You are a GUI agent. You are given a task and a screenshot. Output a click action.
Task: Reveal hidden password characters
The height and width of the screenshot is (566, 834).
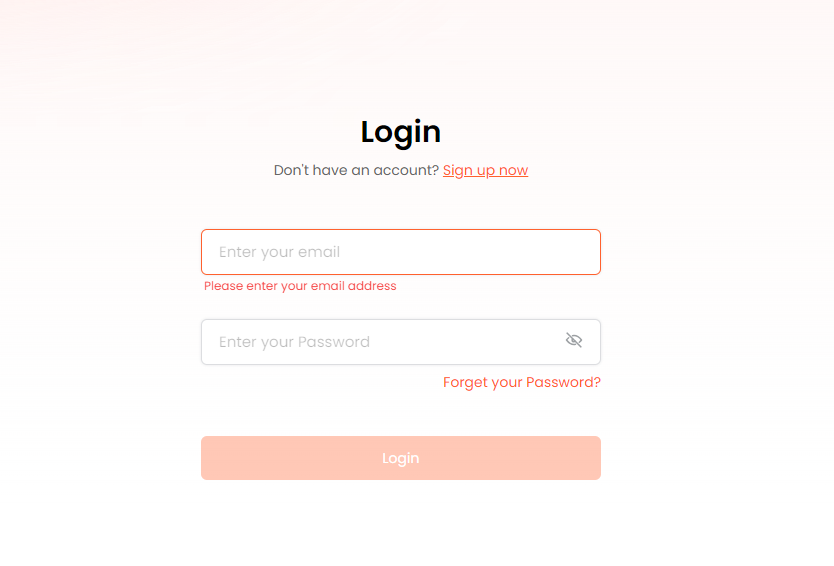click(573, 341)
